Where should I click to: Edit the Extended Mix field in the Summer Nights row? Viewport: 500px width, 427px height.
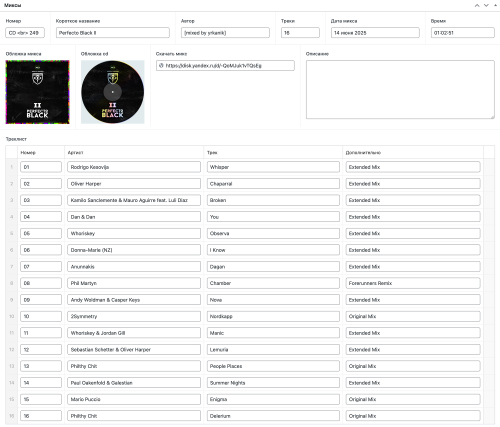(x=413, y=383)
